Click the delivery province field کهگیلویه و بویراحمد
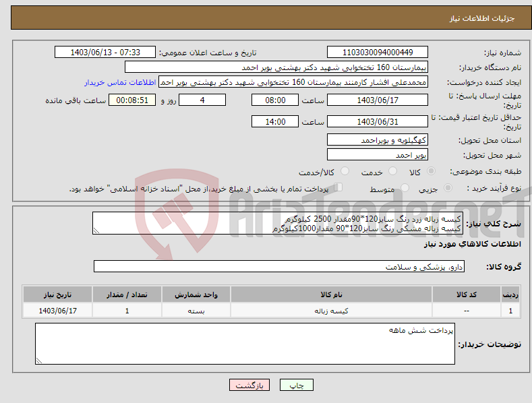Viewport: 532px width, 403px height. (x=378, y=139)
